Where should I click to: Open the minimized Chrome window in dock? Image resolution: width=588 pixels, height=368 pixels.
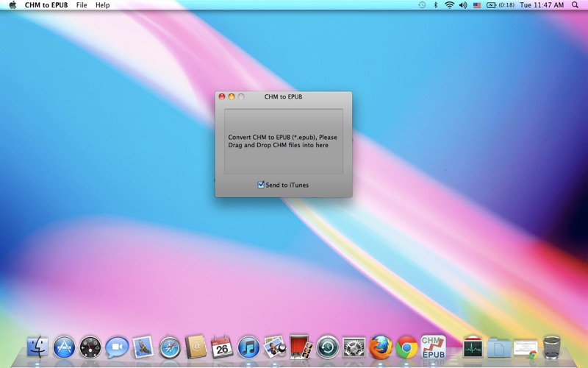tap(526, 349)
